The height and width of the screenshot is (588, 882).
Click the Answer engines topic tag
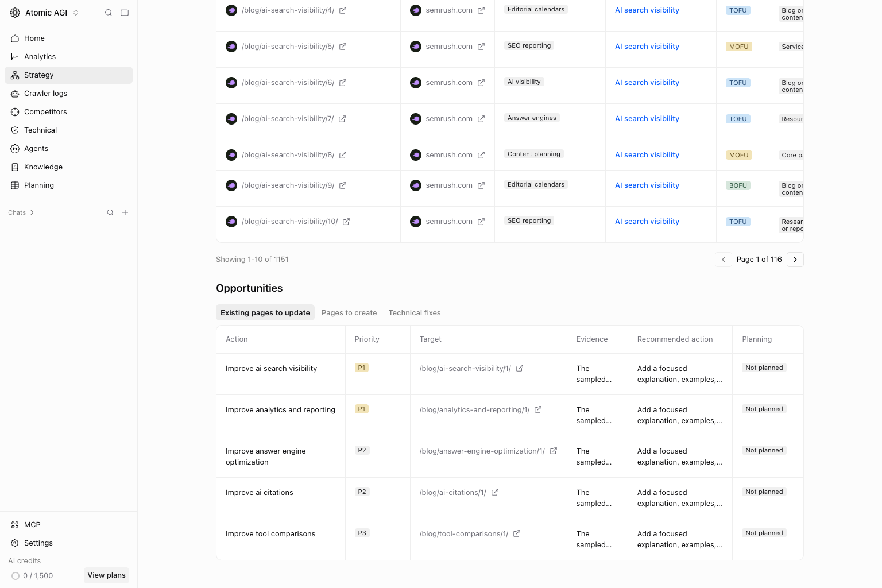coord(532,118)
